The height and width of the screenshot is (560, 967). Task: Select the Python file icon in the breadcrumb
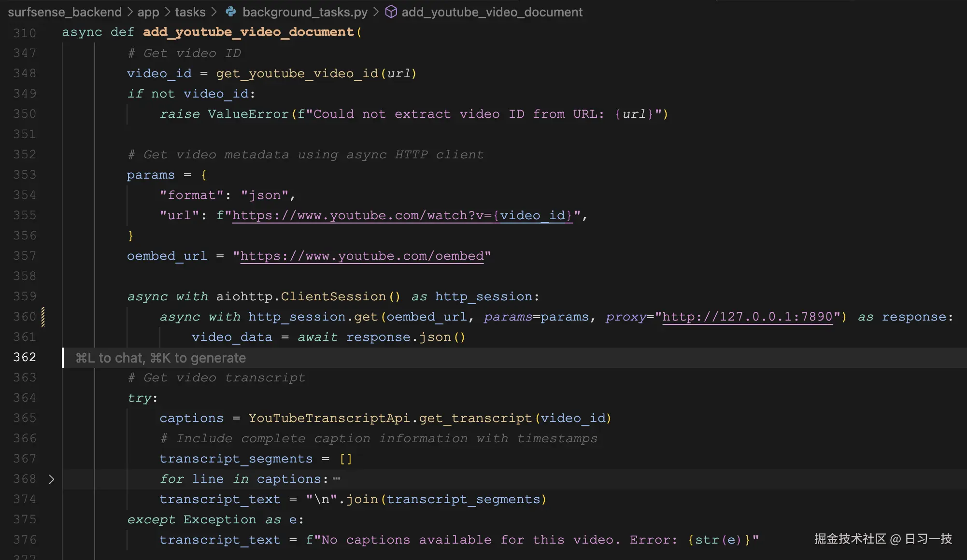(x=231, y=12)
